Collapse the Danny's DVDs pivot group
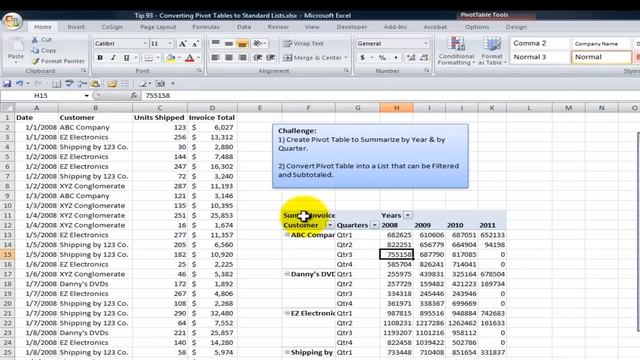 [x=287, y=274]
